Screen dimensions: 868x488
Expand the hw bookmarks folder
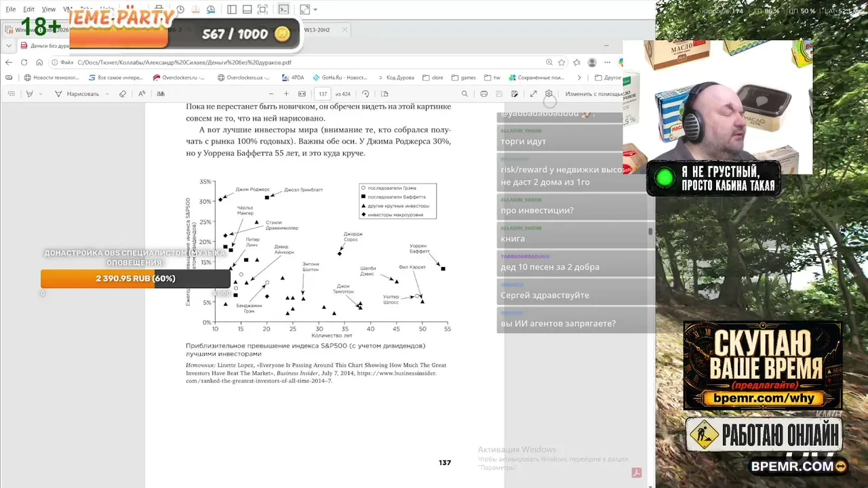(x=492, y=77)
